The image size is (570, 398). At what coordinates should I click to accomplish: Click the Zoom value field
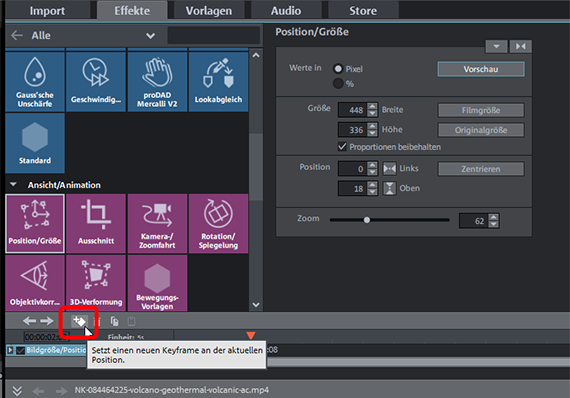coord(474,221)
